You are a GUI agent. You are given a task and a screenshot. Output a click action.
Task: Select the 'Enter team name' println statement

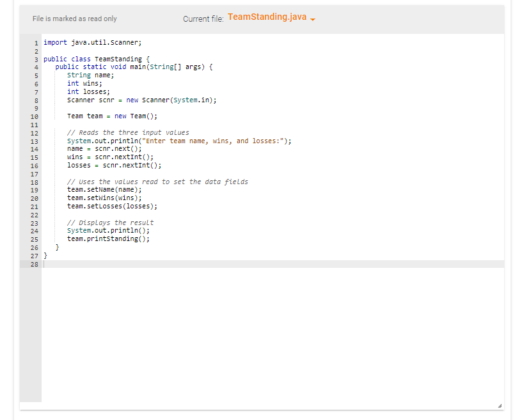click(x=179, y=140)
